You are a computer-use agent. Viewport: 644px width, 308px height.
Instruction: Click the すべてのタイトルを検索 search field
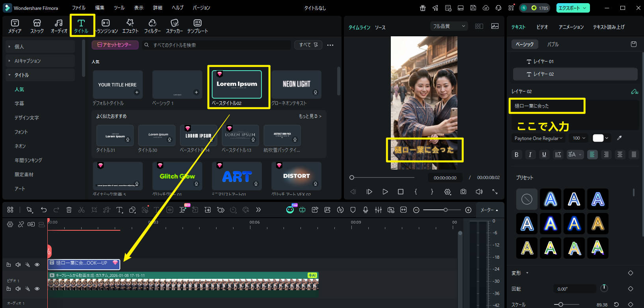(x=217, y=45)
